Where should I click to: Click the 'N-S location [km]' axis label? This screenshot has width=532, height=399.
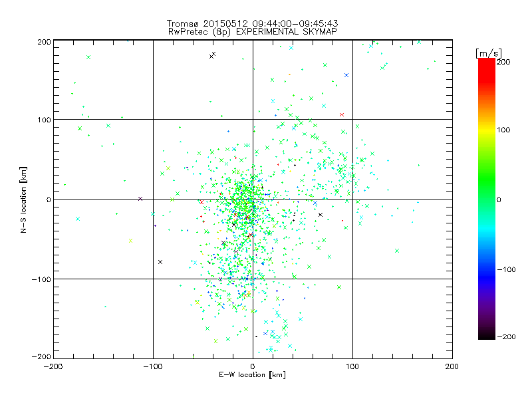23,199
